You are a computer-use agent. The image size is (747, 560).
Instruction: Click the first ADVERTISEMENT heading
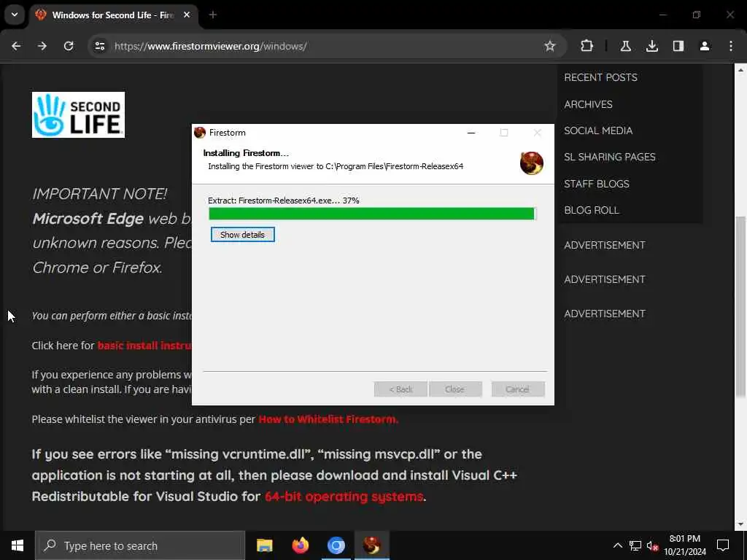click(x=605, y=245)
